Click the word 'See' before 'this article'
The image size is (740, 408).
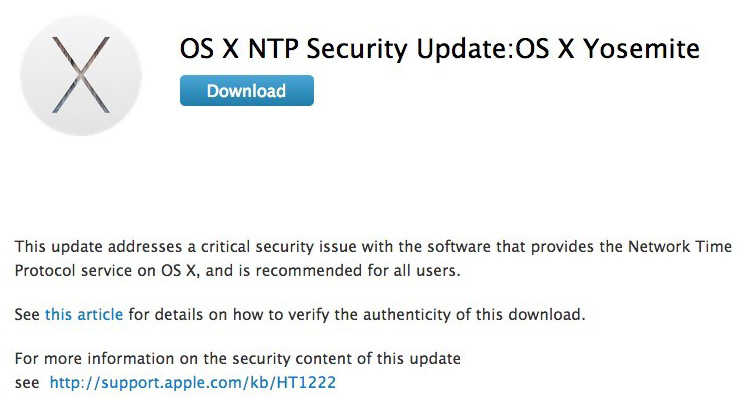pyautogui.click(x=27, y=314)
